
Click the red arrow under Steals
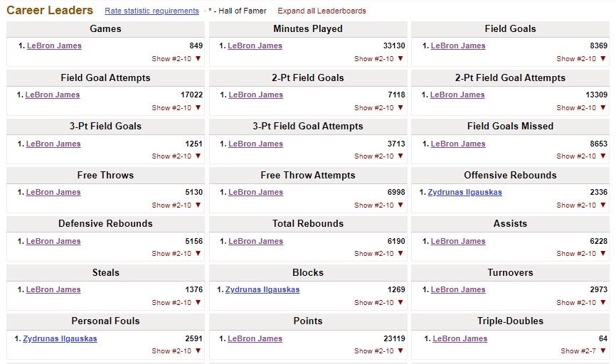(x=198, y=302)
